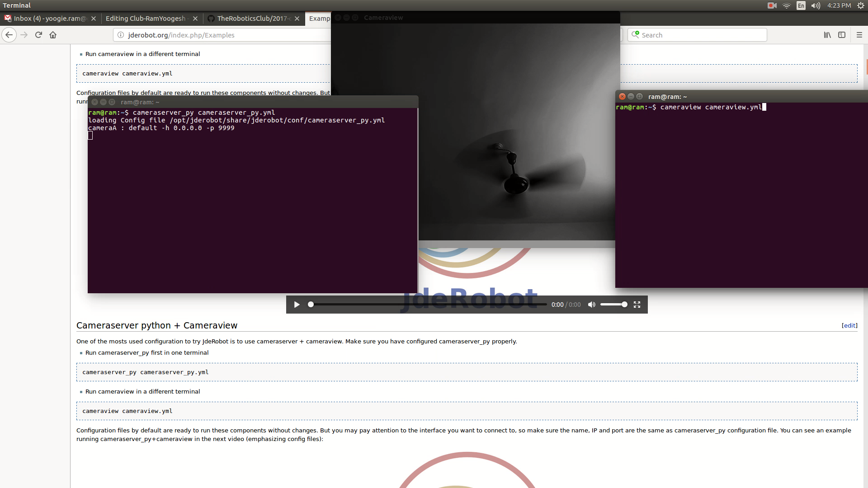
Task: Click the edit link for Cameraserver python section
Action: tap(849, 325)
